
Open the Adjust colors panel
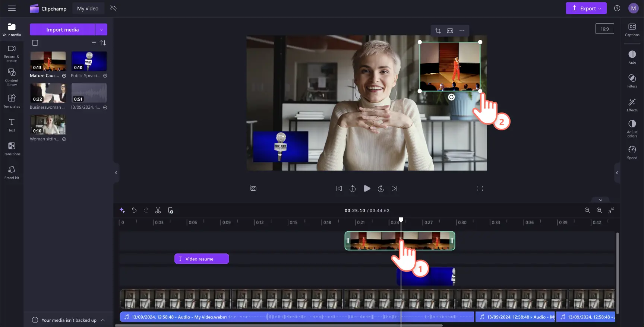coord(632,128)
